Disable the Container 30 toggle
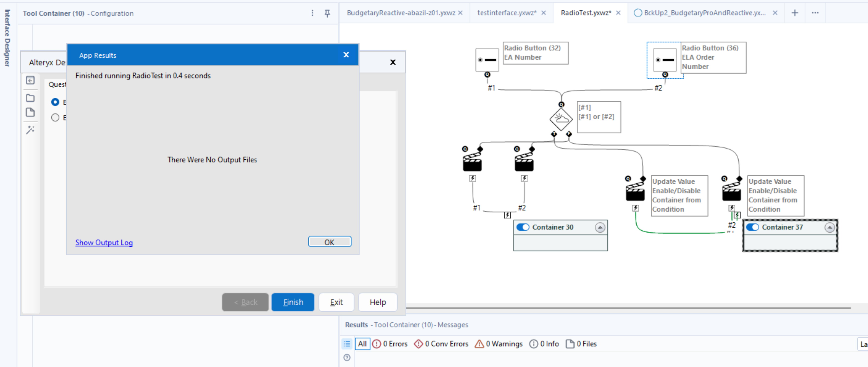Viewport: 868px width, 367px height. tap(523, 227)
